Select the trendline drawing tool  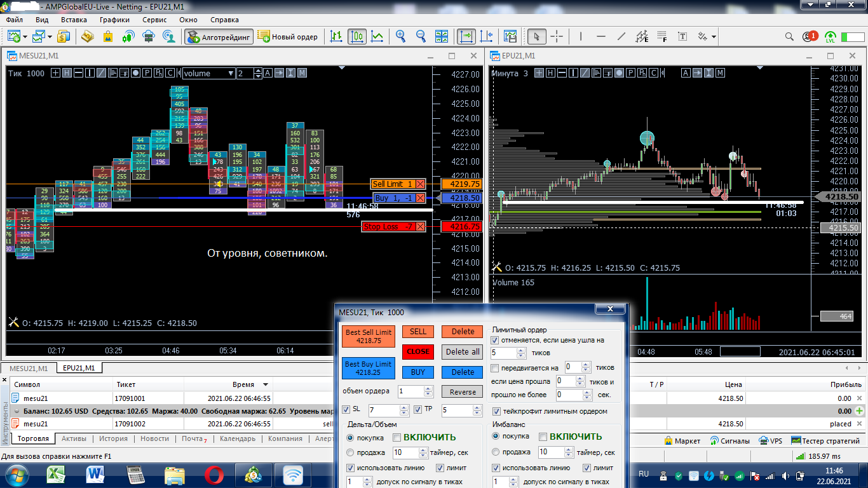pyautogui.click(x=621, y=36)
